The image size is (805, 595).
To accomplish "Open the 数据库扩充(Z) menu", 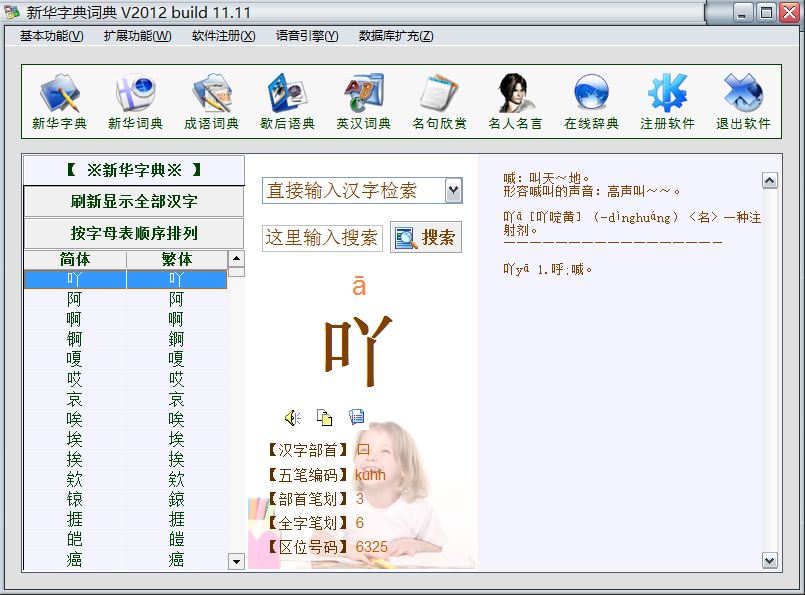I will [x=396, y=36].
